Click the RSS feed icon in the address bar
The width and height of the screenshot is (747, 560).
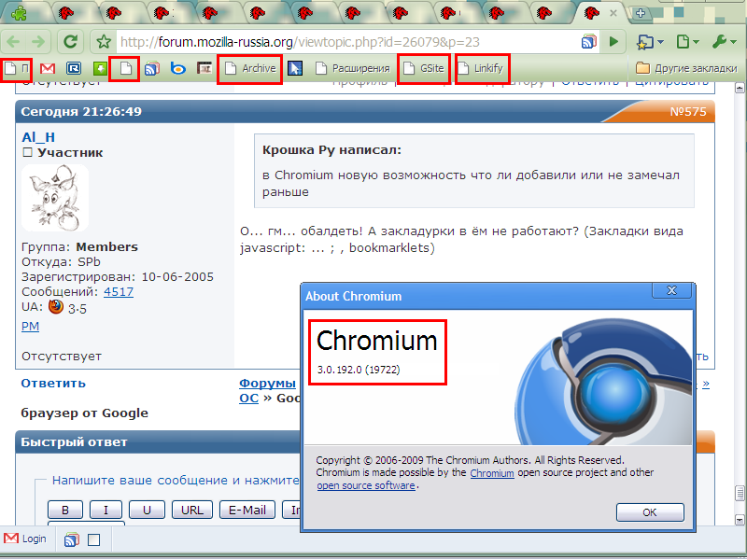tap(589, 42)
